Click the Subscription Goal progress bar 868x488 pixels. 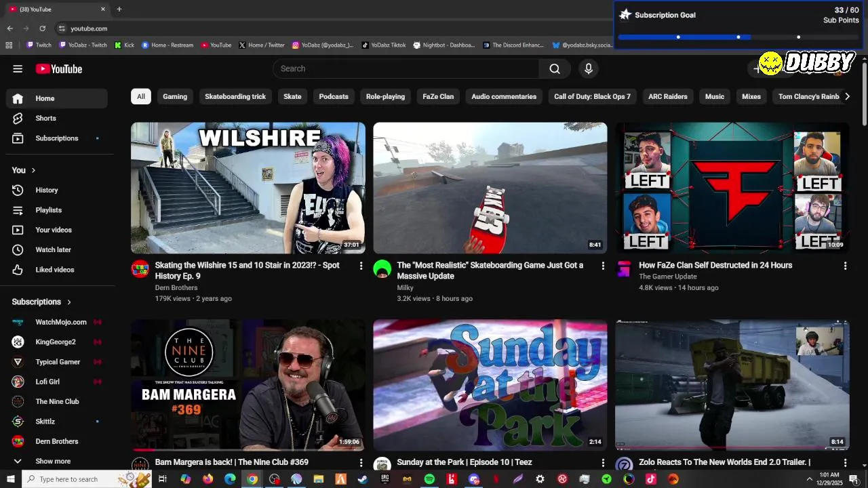738,37
